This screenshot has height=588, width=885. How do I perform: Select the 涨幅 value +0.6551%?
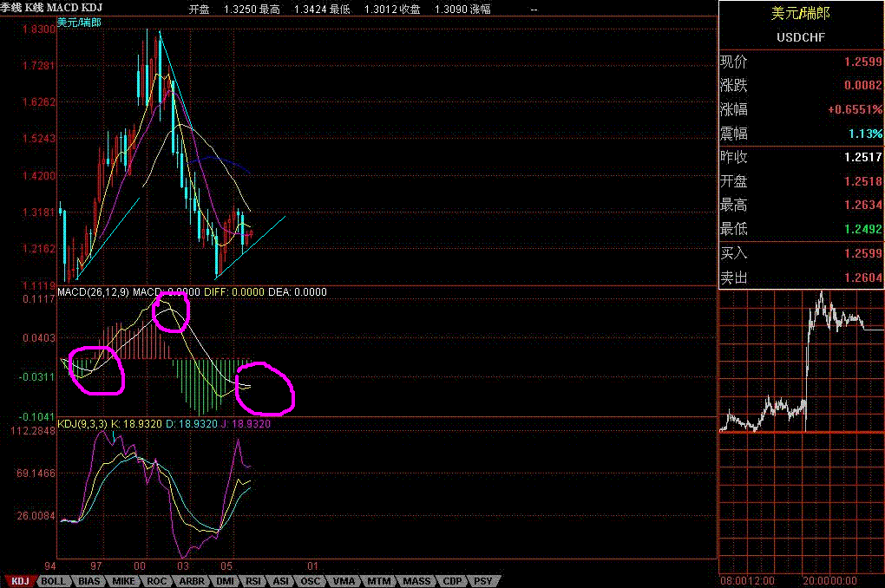coord(855,109)
